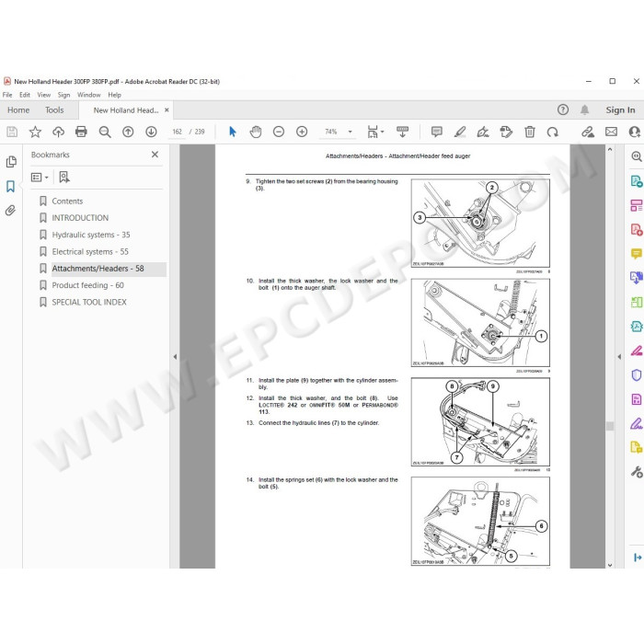
Task: Add a sticky note comment
Action: coord(437,132)
